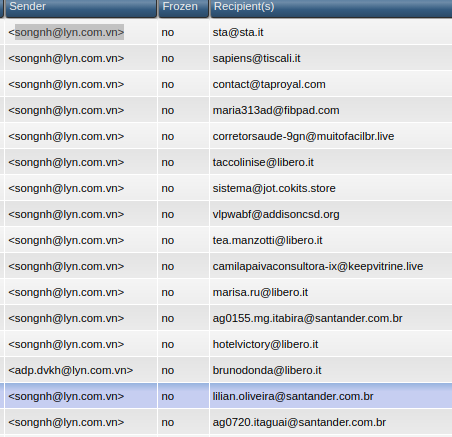Image resolution: width=452 pixels, height=437 pixels.
Task: Select recipient tea.manzotti@libero.it
Action: pos(268,240)
